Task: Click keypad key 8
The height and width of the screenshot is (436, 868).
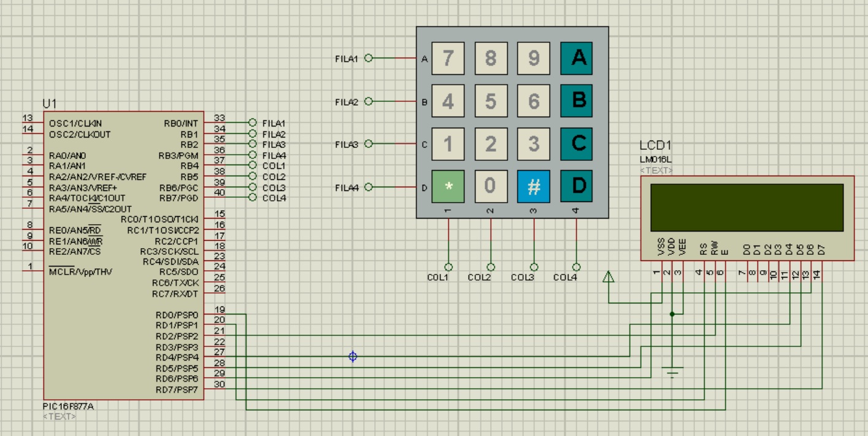Action: pos(491,58)
